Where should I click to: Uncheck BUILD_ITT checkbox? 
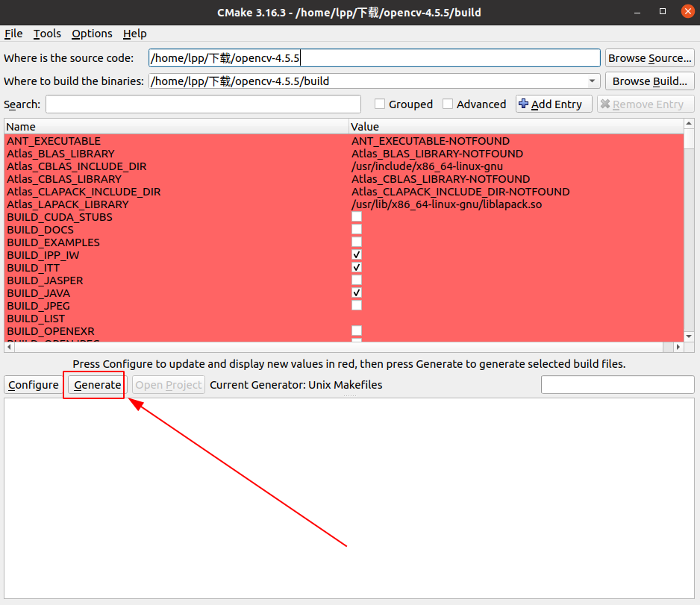click(357, 267)
